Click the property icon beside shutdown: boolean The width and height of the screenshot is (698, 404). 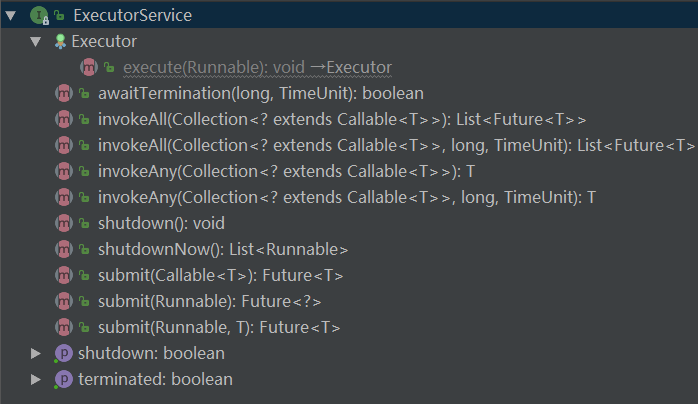pyautogui.click(x=62, y=353)
